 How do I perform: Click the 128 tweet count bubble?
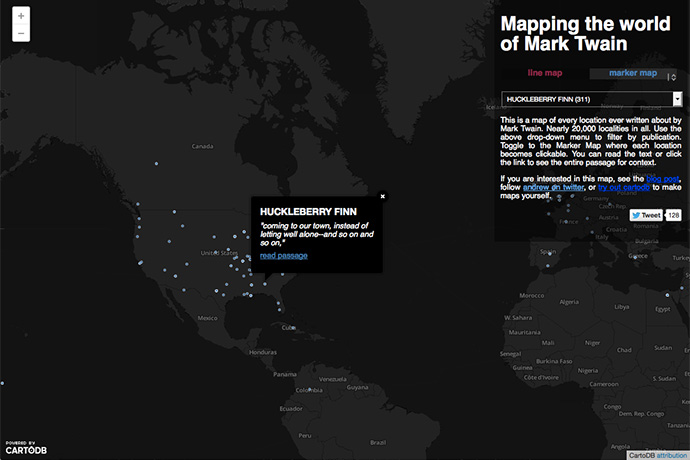tap(673, 215)
